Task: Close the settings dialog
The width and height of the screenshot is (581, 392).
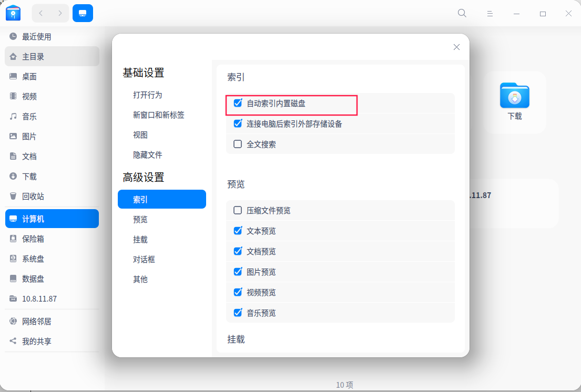Action: pyautogui.click(x=456, y=47)
